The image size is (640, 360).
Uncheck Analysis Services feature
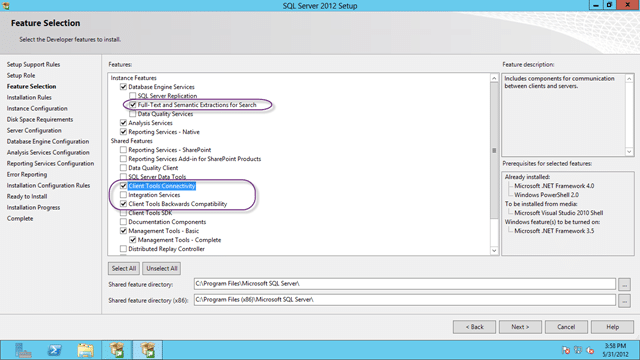pyautogui.click(x=123, y=123)
